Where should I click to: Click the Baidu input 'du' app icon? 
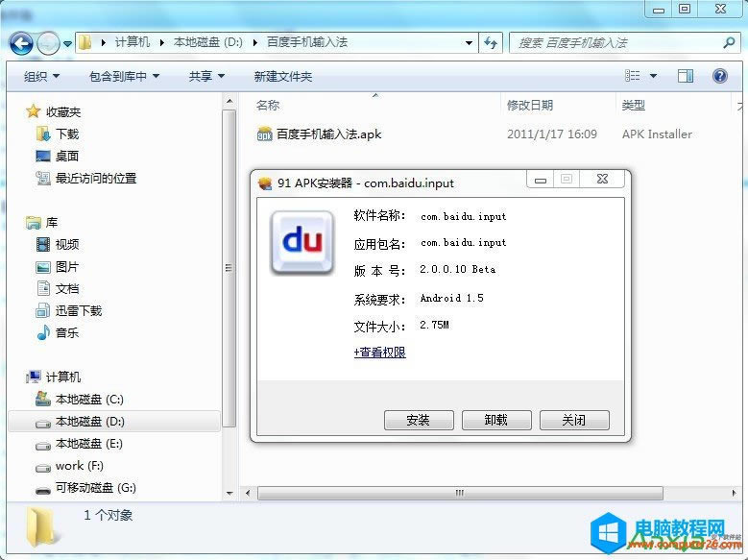point(302,241)
